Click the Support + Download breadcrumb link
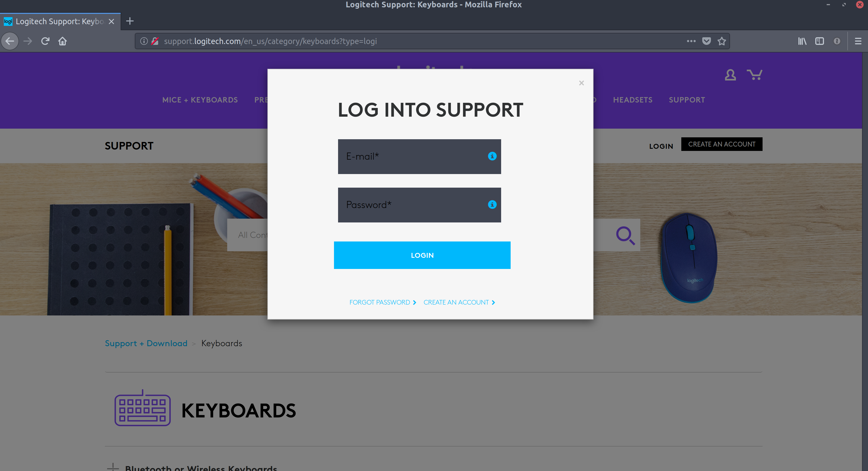 pos(146,343)
